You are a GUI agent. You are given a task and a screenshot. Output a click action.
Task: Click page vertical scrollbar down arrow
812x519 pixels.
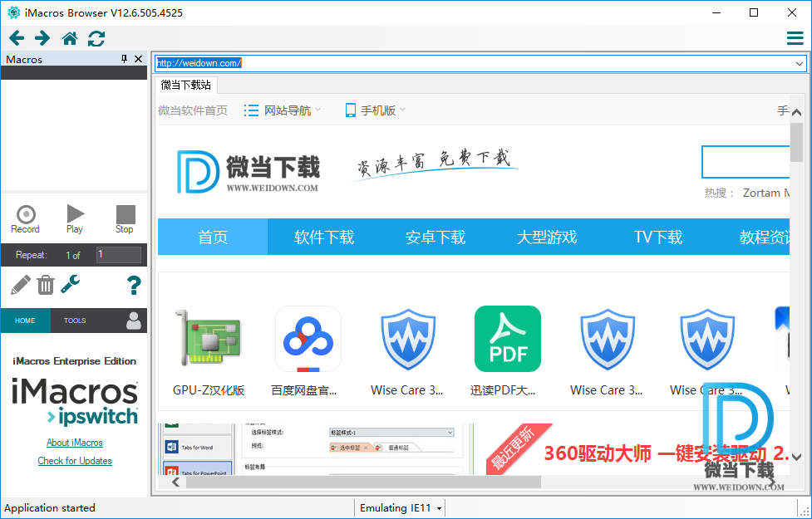pos(796,457)
